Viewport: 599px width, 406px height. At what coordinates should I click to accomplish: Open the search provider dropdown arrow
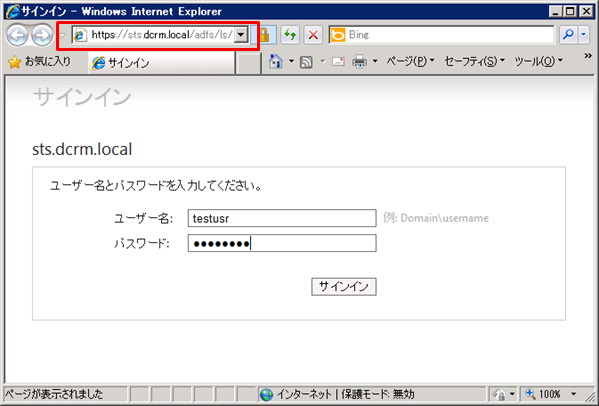tap(583, 35)
